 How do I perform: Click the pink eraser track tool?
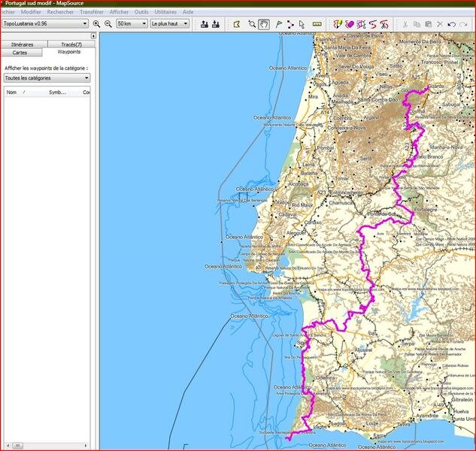click(350, 24)
